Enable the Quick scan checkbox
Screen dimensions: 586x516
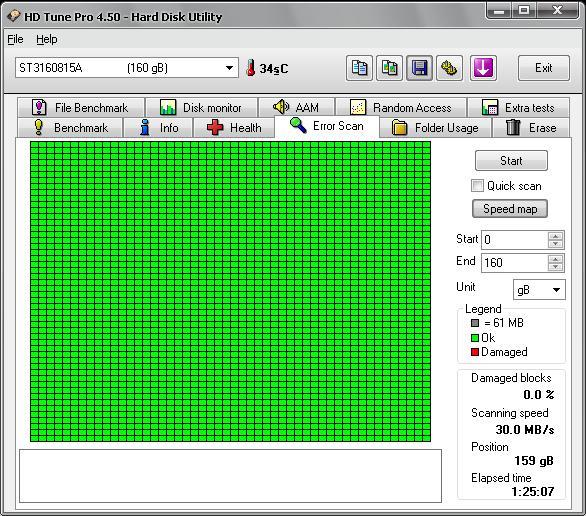point(477,186)
